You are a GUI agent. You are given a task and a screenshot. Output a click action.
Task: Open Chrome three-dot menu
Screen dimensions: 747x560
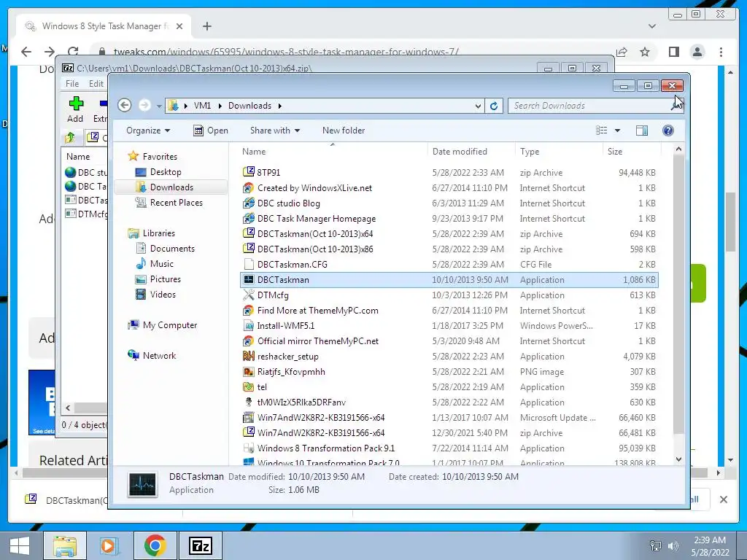tap(721, 52)
